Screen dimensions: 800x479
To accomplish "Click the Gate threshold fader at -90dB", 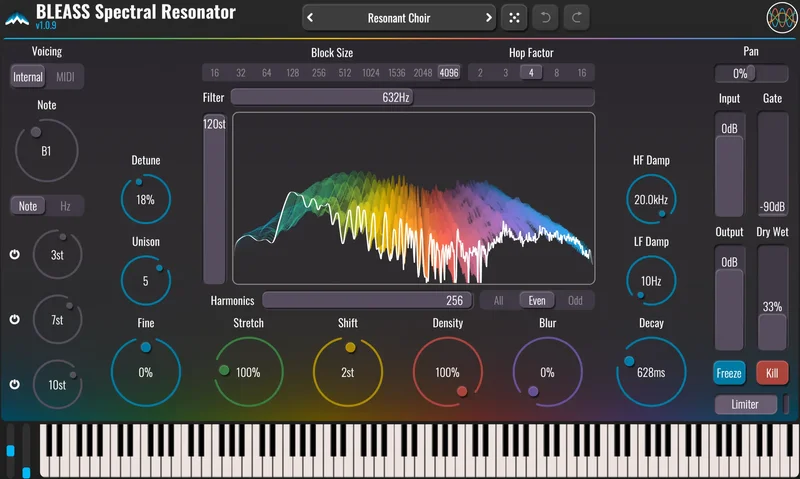I will point(772,165).
